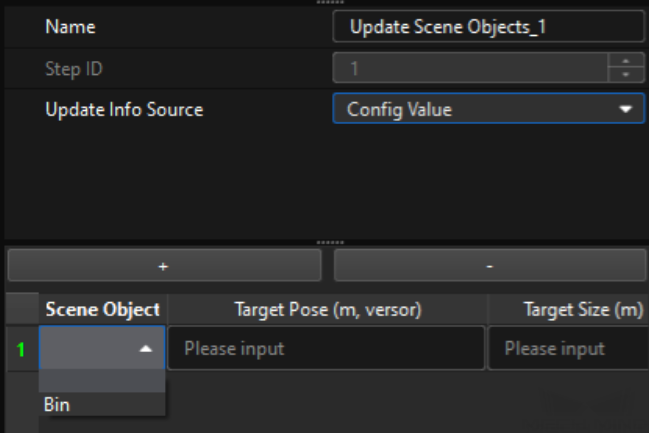Click the Target Size input cell
This screenshot has height=433, width=649.
[568, 349]
